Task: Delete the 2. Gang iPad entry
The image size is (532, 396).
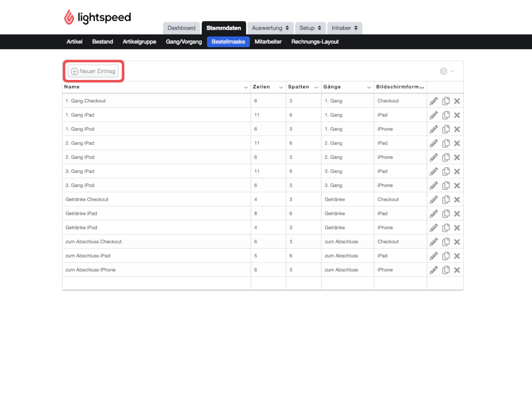Action: tap(457, 143)
